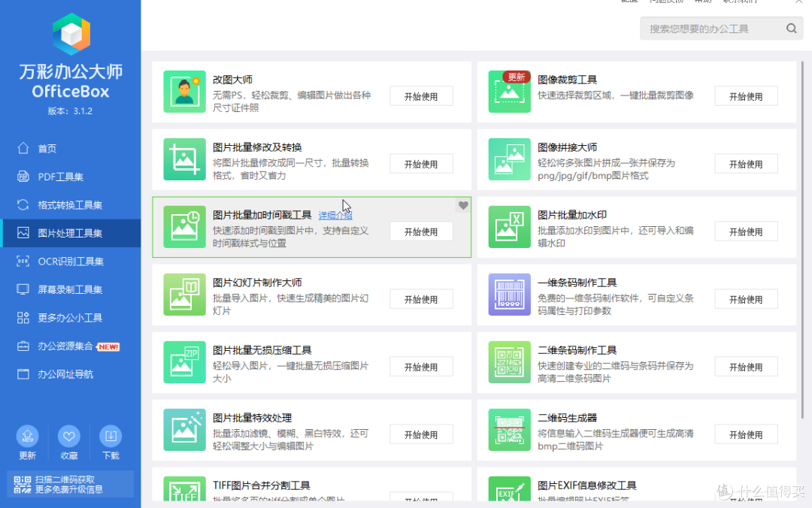Open 屏幕录制工具集 in the sidebar
Viewport: 812px width, 508px height.
click(71, 289)
